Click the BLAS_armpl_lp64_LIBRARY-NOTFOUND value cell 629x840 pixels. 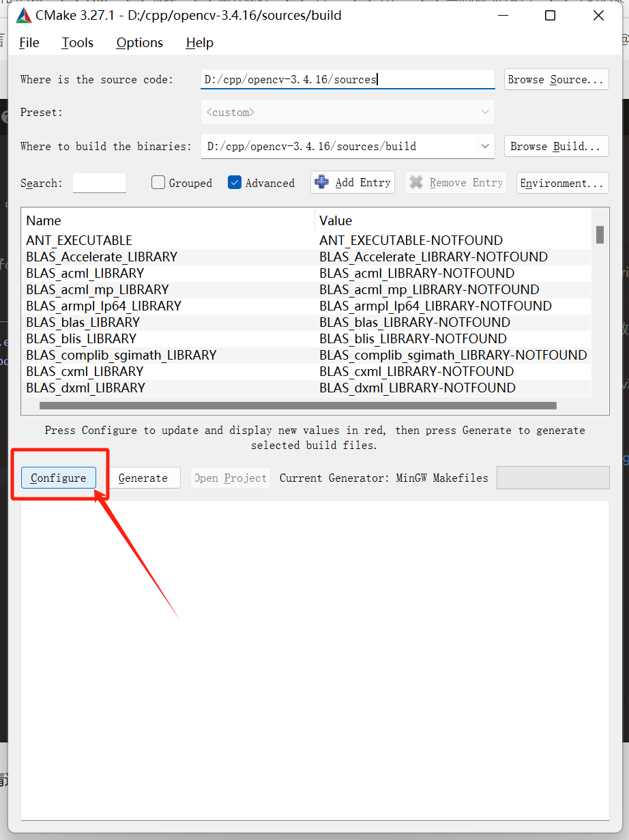pyautogui.click(x=435, y=306)
